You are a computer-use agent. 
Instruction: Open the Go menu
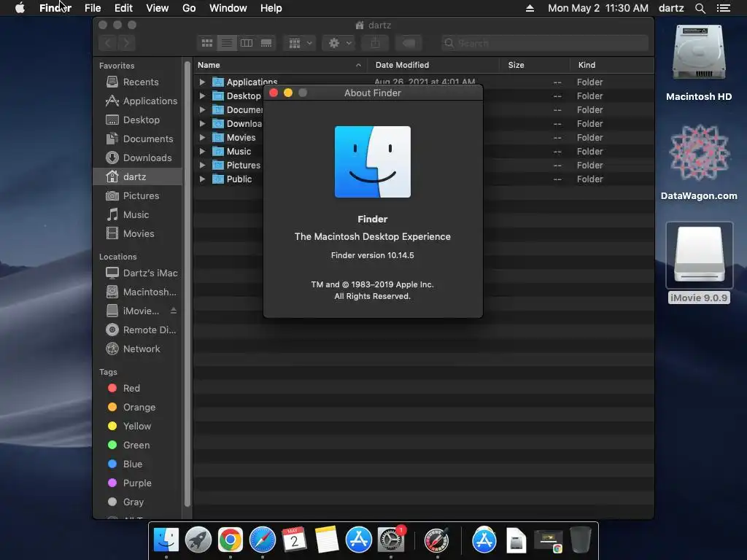(189, 8)
